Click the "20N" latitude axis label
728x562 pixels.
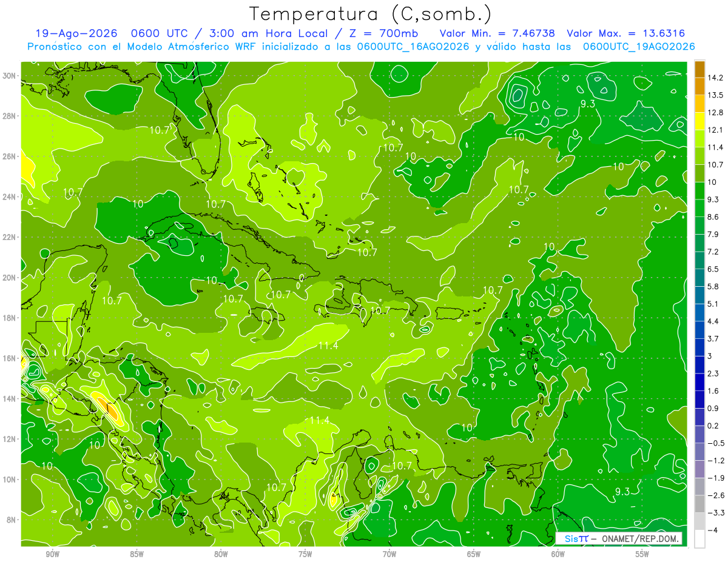coord(10,278)
